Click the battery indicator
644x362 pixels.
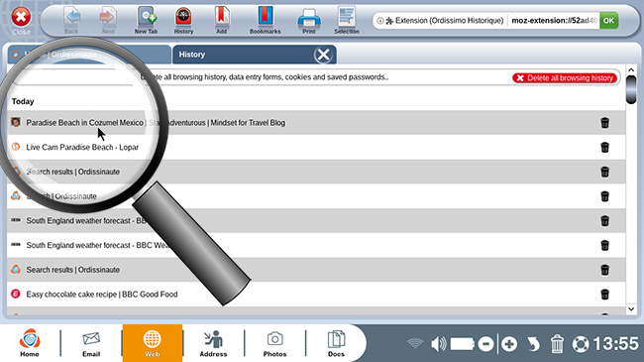pyautogui.click(x=463, y=344)
